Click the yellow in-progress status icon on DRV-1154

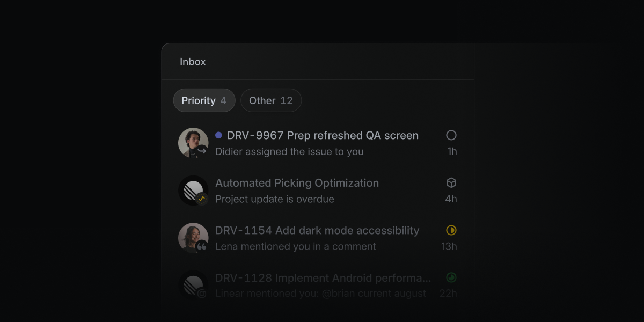coord(451,230)
